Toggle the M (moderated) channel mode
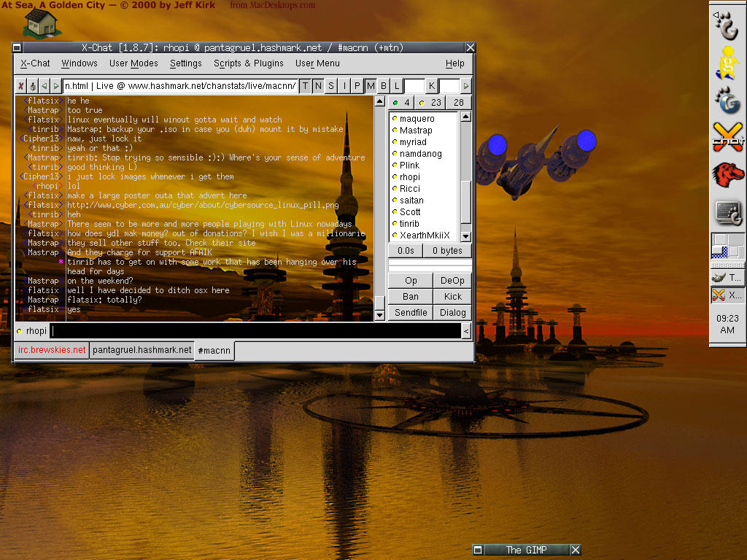This screenshot has height=560, width=747. coord(371,86)
